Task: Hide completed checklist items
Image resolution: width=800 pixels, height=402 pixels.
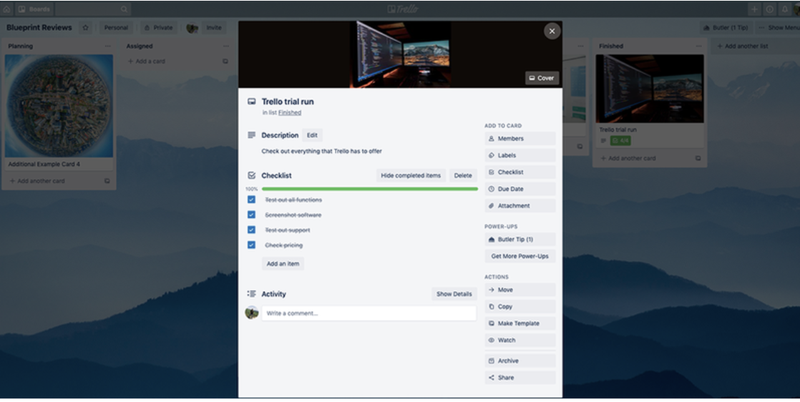Action: (x=411, y=175)
